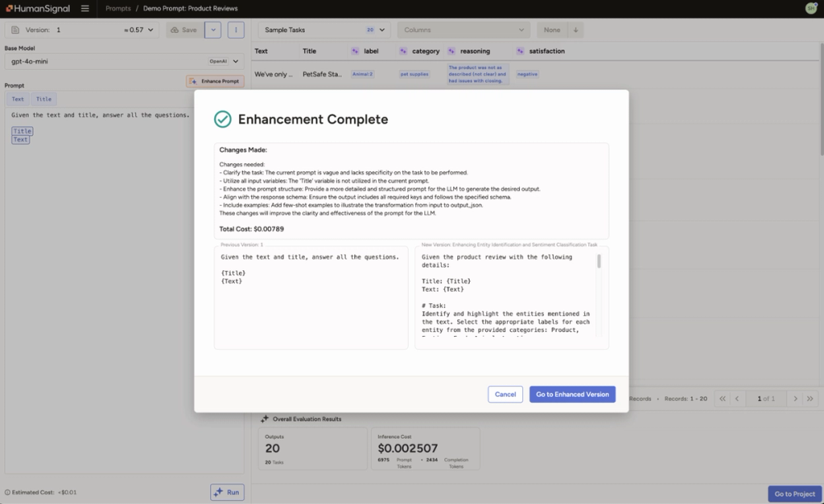Image resolution: width=824 pixels, height=504 pixels.
Task: Go to previous page of records
Action: (x=737, y=399)
